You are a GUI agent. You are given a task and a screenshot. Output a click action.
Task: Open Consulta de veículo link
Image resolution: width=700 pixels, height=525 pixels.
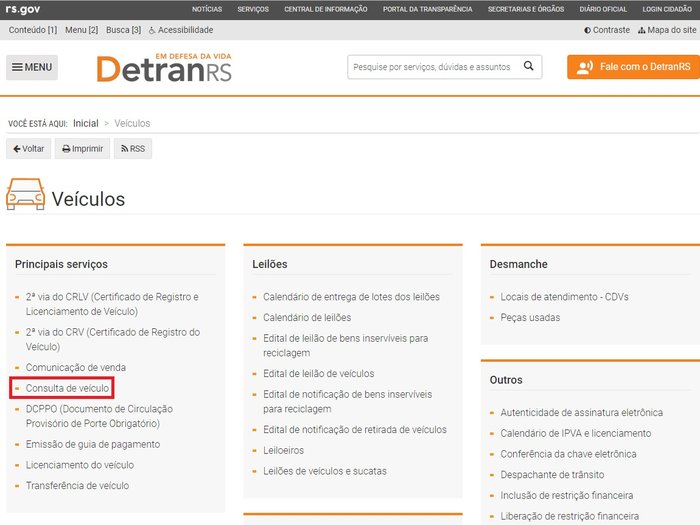[67, 388]
